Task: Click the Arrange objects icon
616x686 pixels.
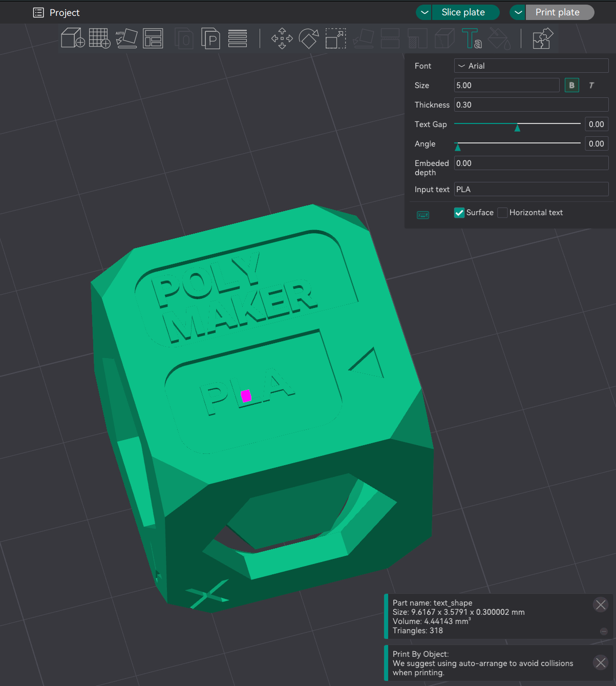Action: 154,38
